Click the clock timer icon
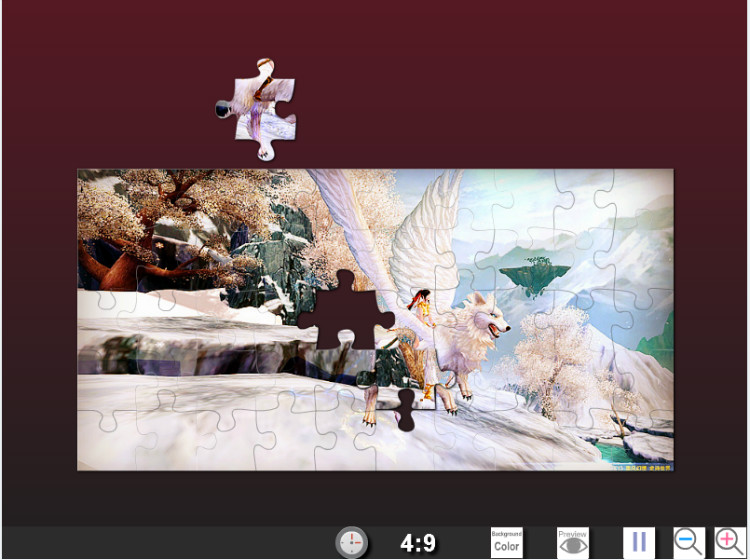This screenshot has height=560, width=750. (351, 543)
